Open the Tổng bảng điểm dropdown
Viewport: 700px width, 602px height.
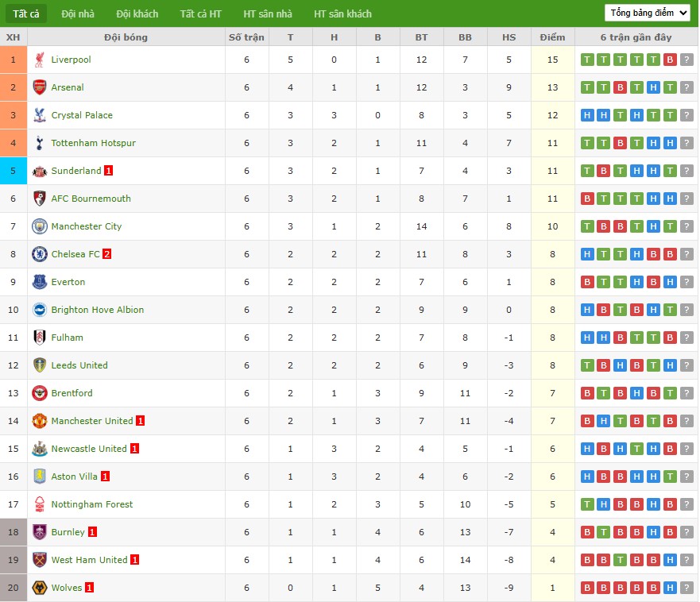[x=647, y=13]
